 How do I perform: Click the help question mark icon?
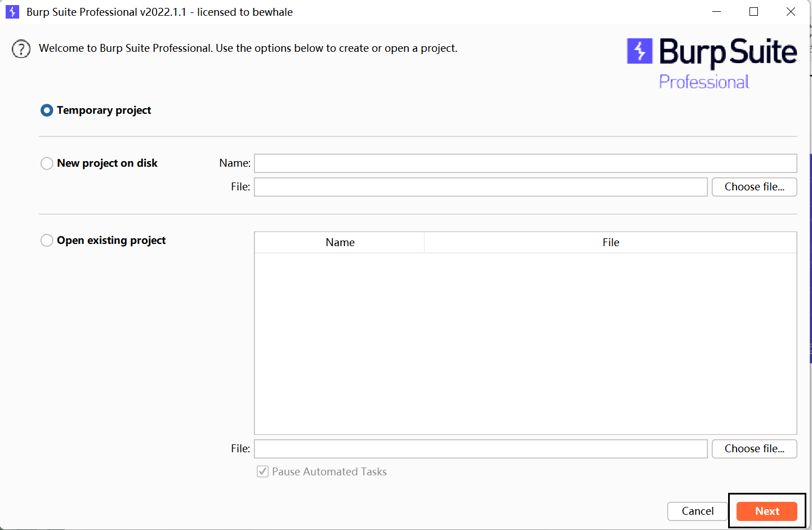pos(21,49)
